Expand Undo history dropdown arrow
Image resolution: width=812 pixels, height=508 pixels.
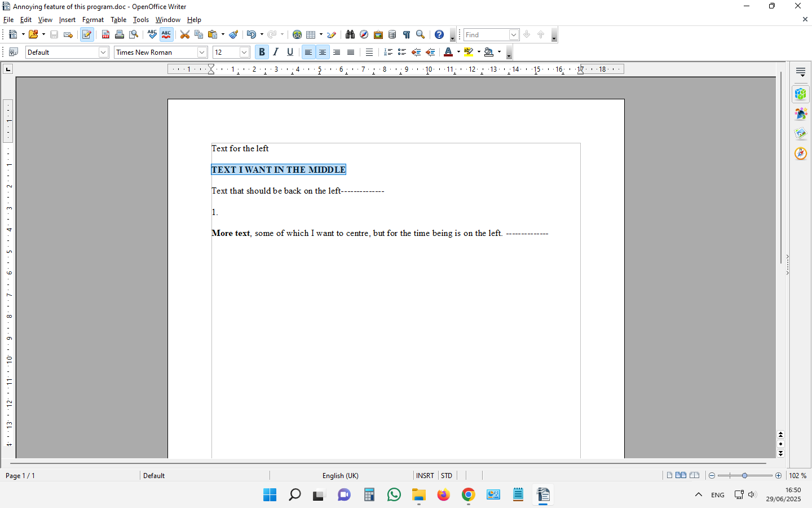pos(262,34)
